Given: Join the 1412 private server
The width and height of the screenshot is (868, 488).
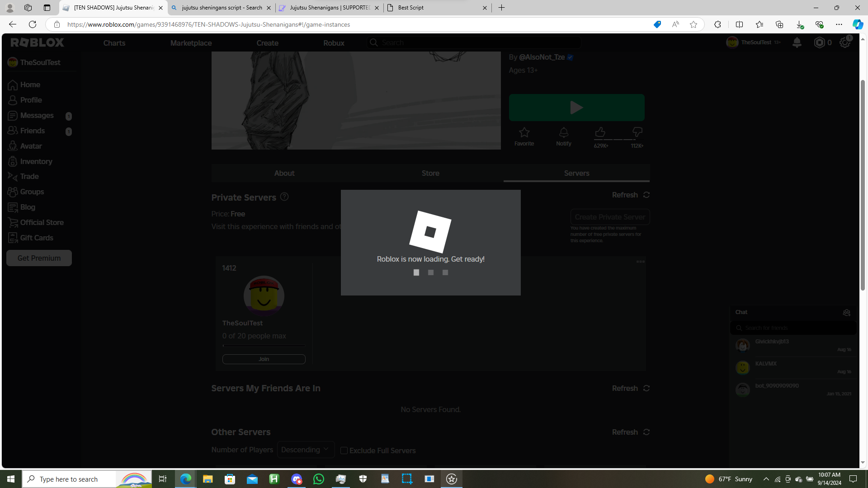Looking at the screenshot, I should click(x=264, y=359).
